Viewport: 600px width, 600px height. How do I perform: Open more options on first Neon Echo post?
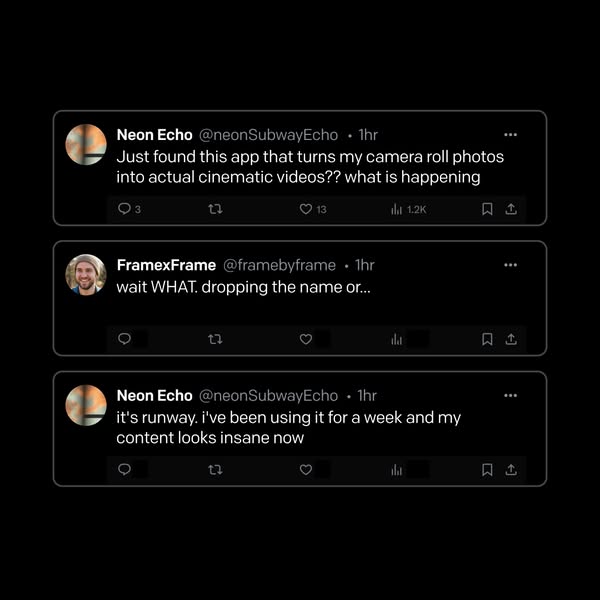pyautogui.click(x=510, y=135)
